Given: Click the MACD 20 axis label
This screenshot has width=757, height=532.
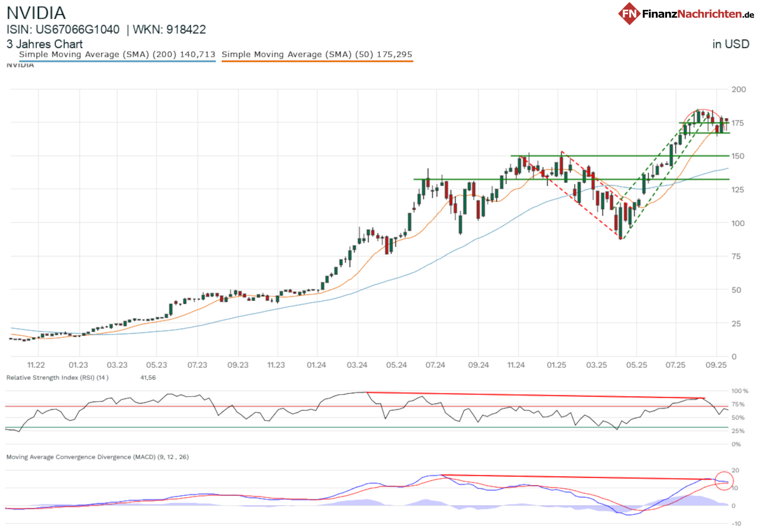Looking at the screenshot, I should coord(735,470).
